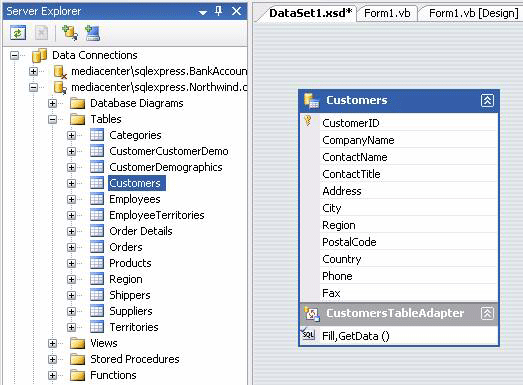The height and width of the screenshot is (385, 523).
Task: Switch to the Form1.vb tab
Action: coord(387,13)
